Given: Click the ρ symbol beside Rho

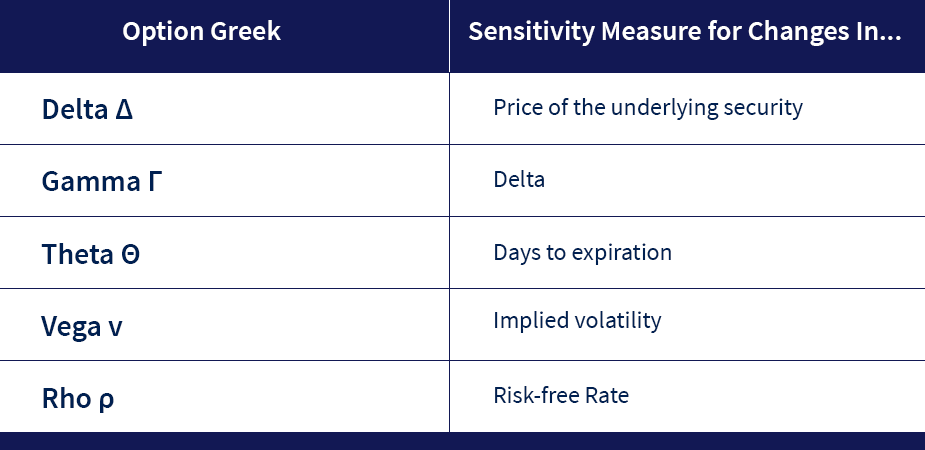Looking at the screenshot, I should click(106, 400).
